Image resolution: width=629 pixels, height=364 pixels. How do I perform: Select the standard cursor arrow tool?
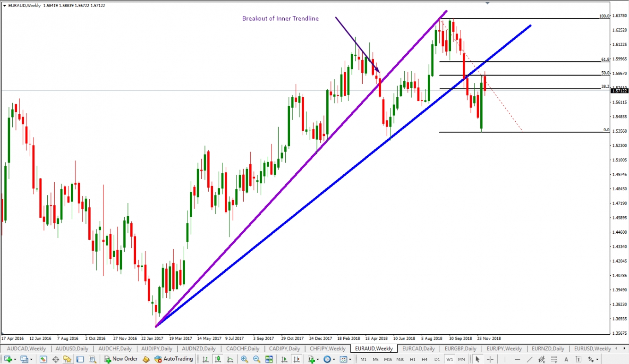pos(477,359)
